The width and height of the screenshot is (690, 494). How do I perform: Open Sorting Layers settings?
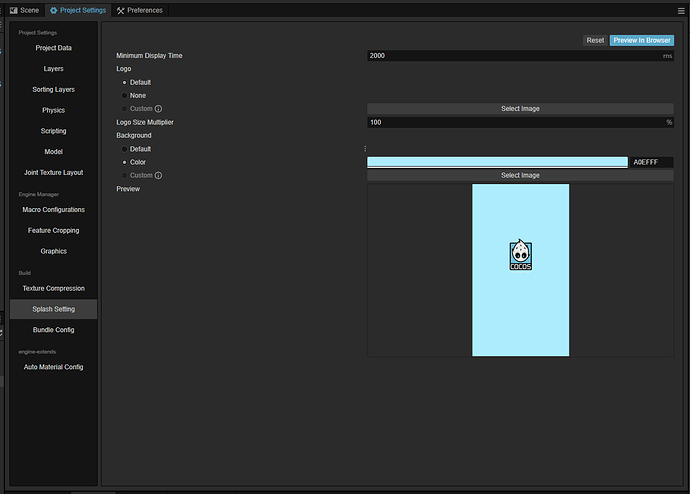tap(53, 89)
